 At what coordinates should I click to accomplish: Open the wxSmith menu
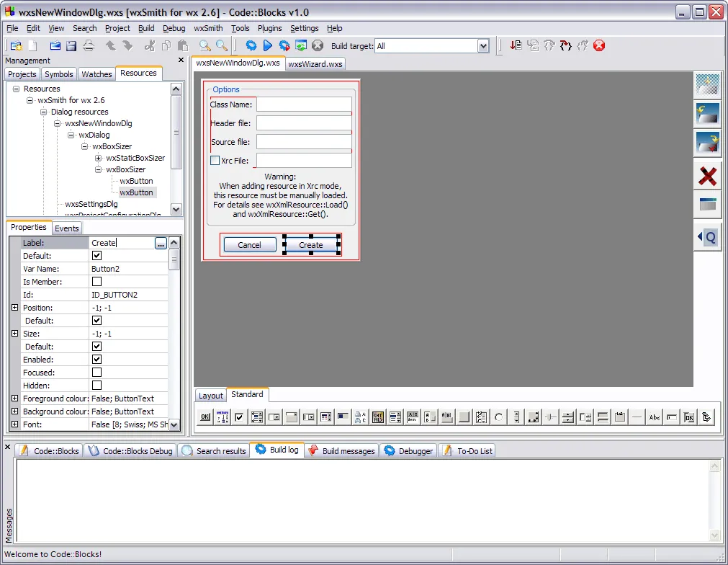tap(207, 28)
